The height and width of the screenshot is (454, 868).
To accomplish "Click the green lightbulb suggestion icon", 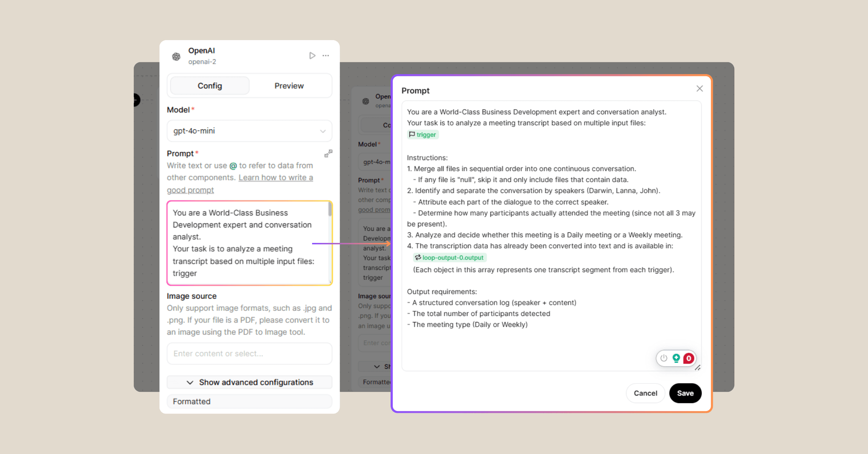I will pos(676,358).
